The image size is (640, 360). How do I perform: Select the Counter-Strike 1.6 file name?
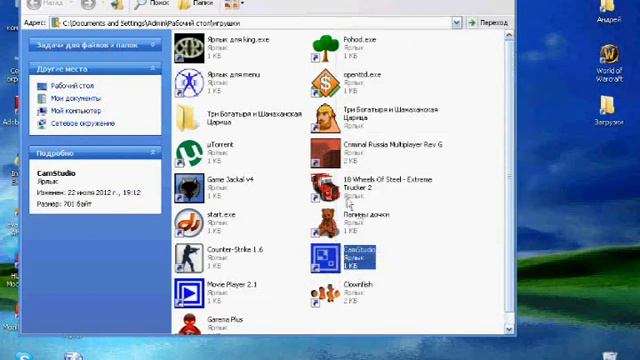pyautogui.click(x=235, y=249)
